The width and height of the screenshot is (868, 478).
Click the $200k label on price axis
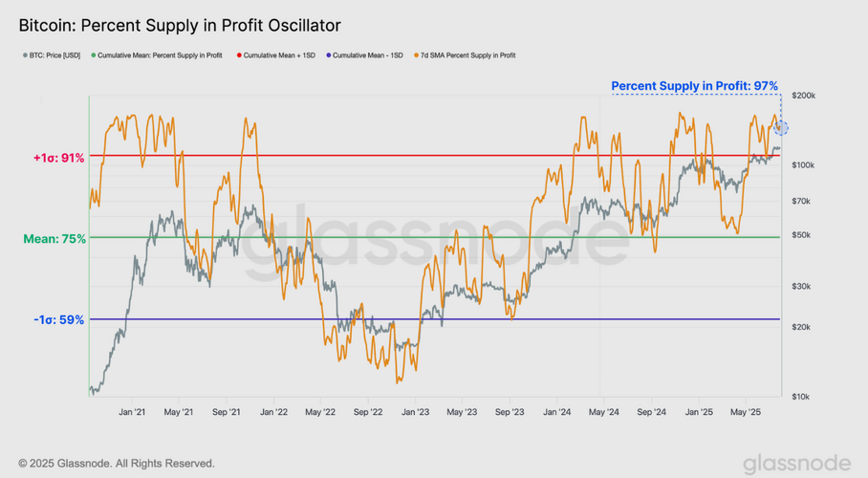click(801, 97)
